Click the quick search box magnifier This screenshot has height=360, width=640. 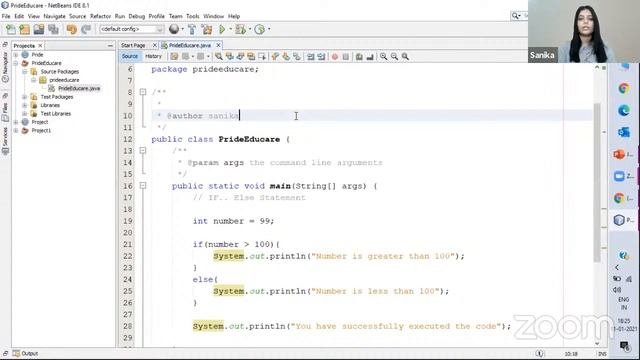coord(516,16)
